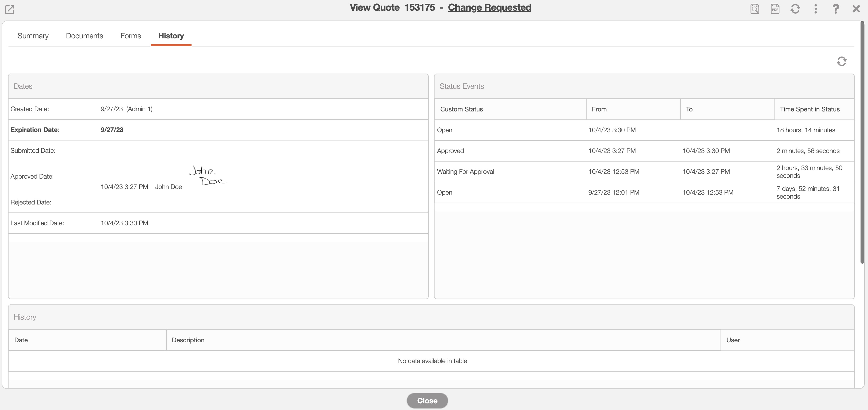Viewport: 868px width, 410px height.
Task: Select the History tab
Action: click(171, 36)
